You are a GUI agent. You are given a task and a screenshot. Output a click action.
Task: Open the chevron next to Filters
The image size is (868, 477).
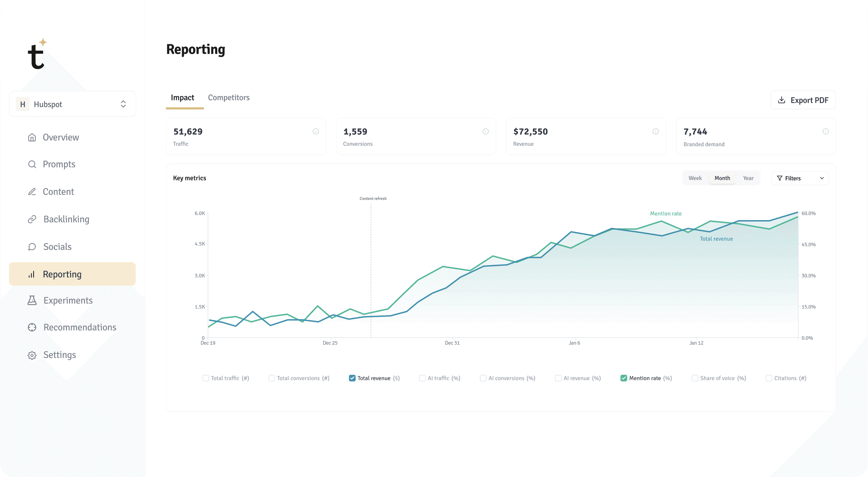823,178
